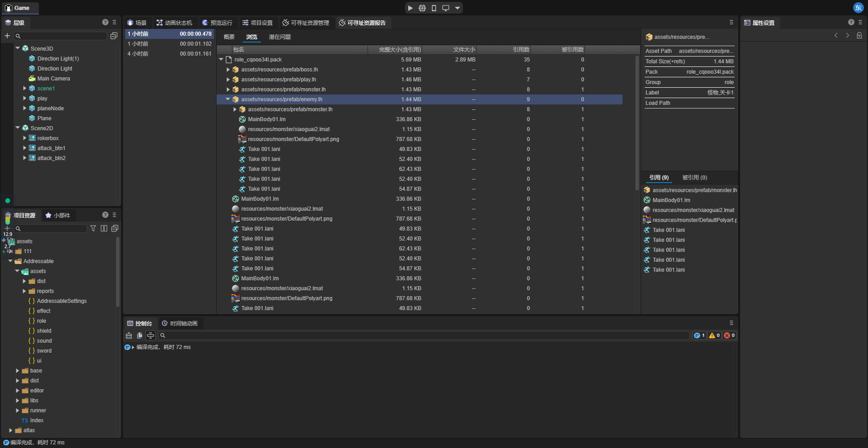Switch to the 小部件 widgets tab
Viewport: 868px width, 448px height.
(x=58, y=215)
